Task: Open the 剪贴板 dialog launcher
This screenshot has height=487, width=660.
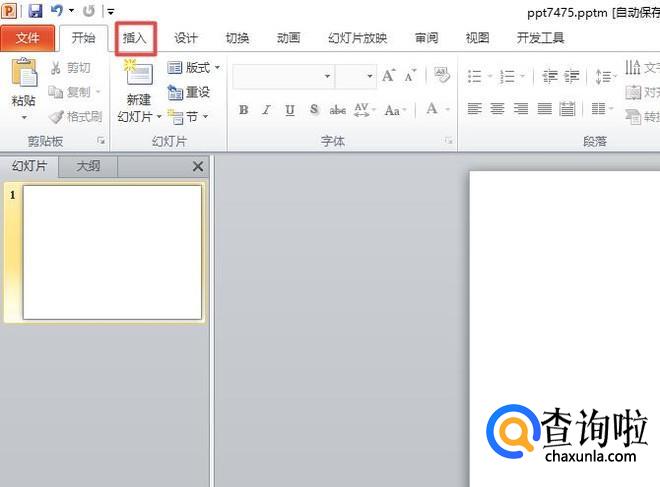Action: click(x=101, y=141)
